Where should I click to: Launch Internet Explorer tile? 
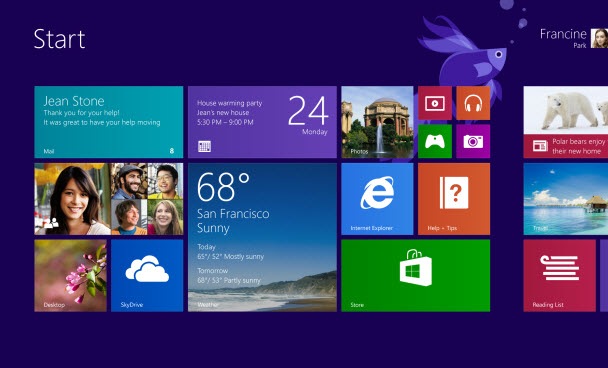point(377,199)
